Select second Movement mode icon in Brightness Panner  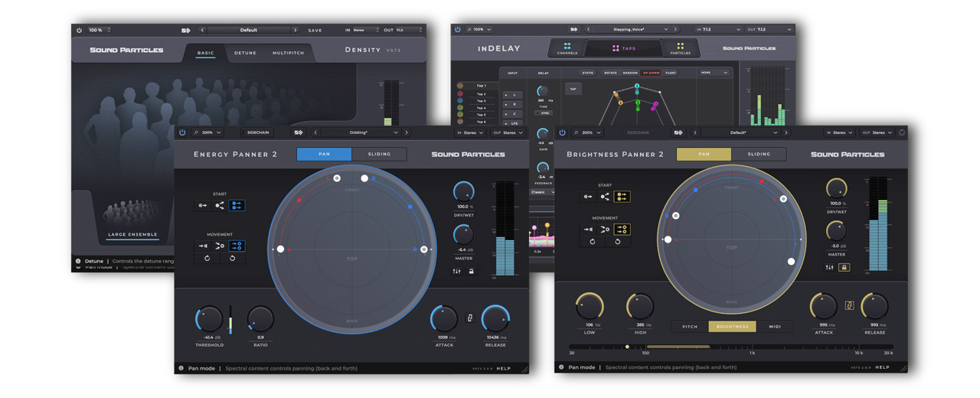(x=605, y=229)
